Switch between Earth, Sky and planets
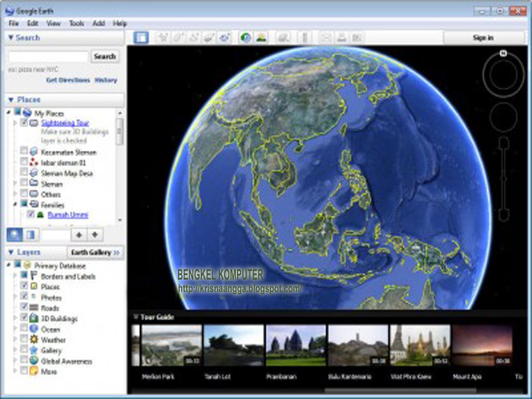Screen dimensions: 532x399 (x=283, y=38)
